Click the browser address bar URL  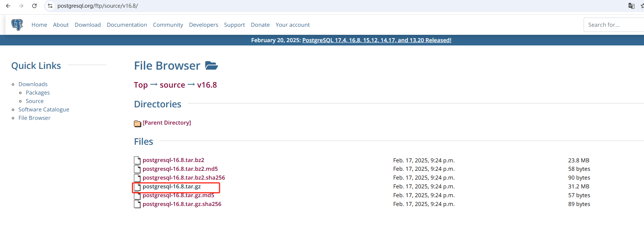click(x=98, y=6)
